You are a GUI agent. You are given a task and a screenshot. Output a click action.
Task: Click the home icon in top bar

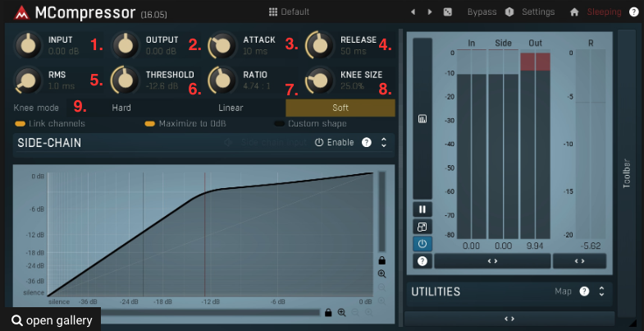pos(574,12)
